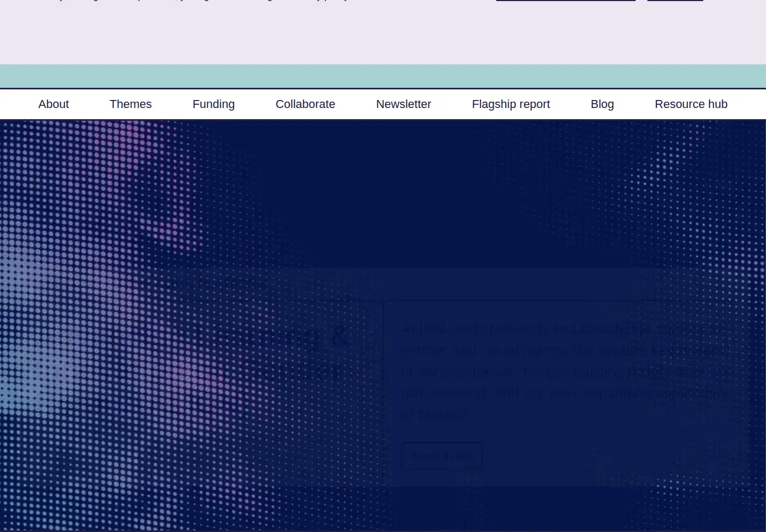Screen dimensions: 766x532
Task: Click the faded About ALIGN button
Action: coord(442,456)
